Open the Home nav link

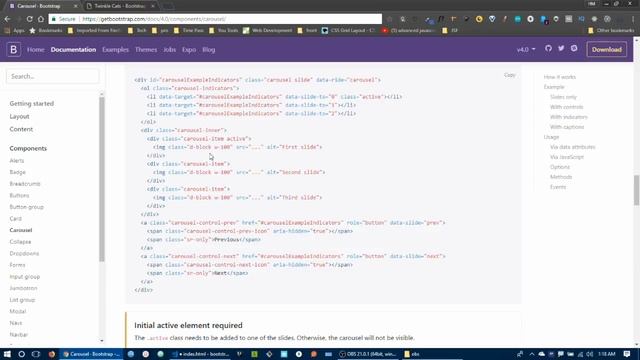36,49
